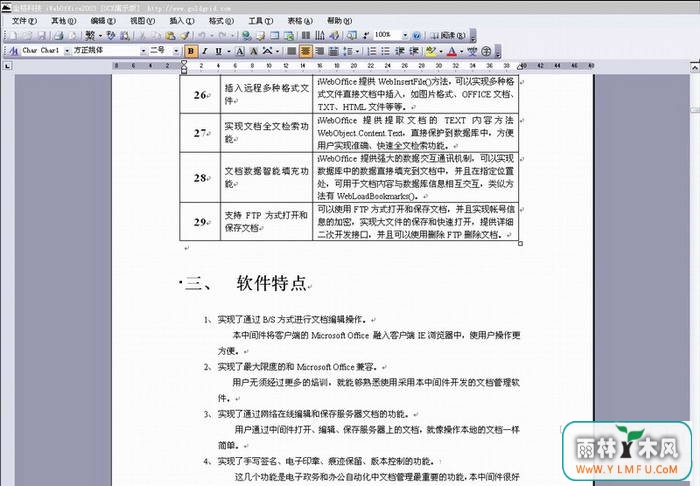This screenshot has width=700, height=486.
Task: Open the 方正魏体 font name dropdown
Action: coord(143,51)
